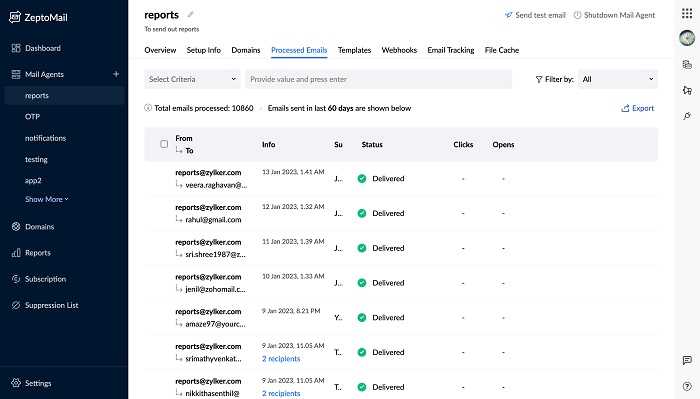Select the notifications mail agent
Screen dimensions: 700x399
45,138
